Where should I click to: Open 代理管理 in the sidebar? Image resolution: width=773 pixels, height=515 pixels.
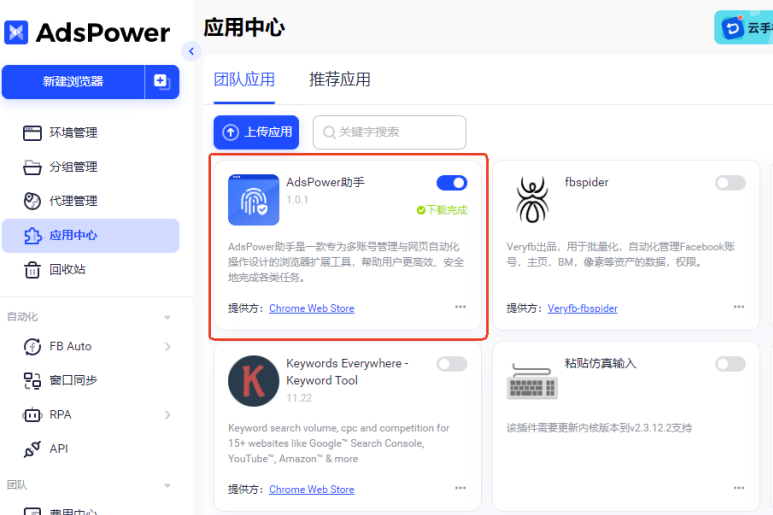[90, 201]
